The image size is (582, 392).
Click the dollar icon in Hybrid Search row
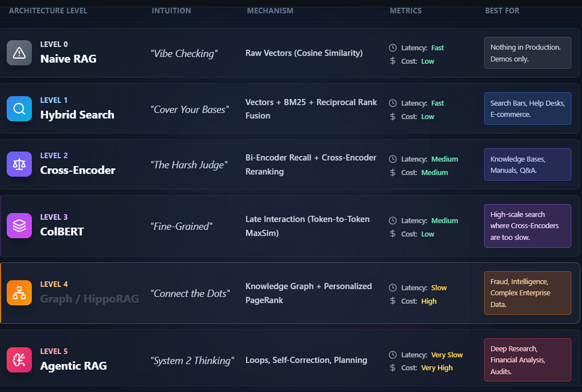tap(393, 116)
